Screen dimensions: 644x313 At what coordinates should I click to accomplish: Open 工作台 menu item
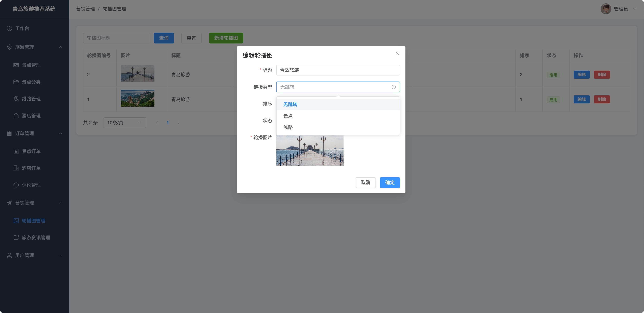coord(34,28)
